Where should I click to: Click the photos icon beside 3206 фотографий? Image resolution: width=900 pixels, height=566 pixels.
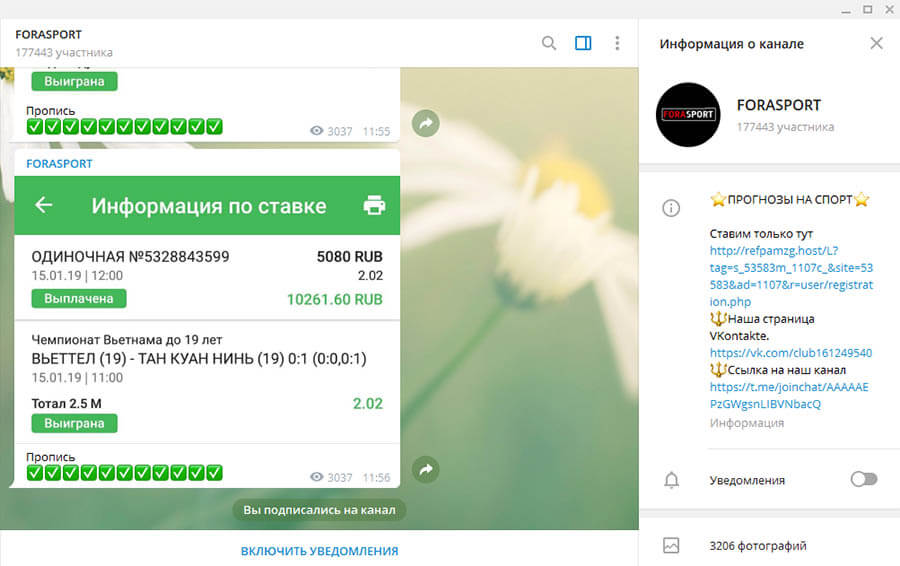click(x=671, y=545)
